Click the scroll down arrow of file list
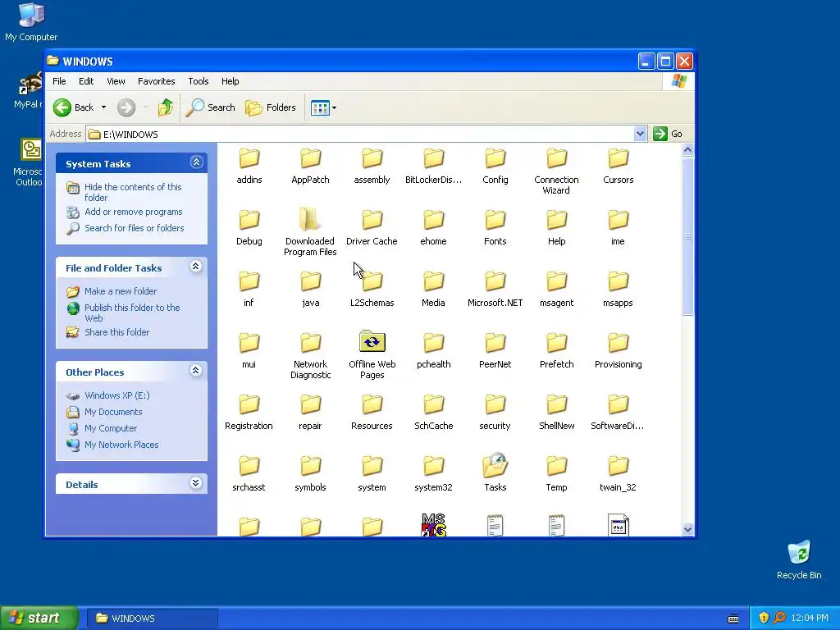This screenshot has height=630, width=840. click(688, 530)
